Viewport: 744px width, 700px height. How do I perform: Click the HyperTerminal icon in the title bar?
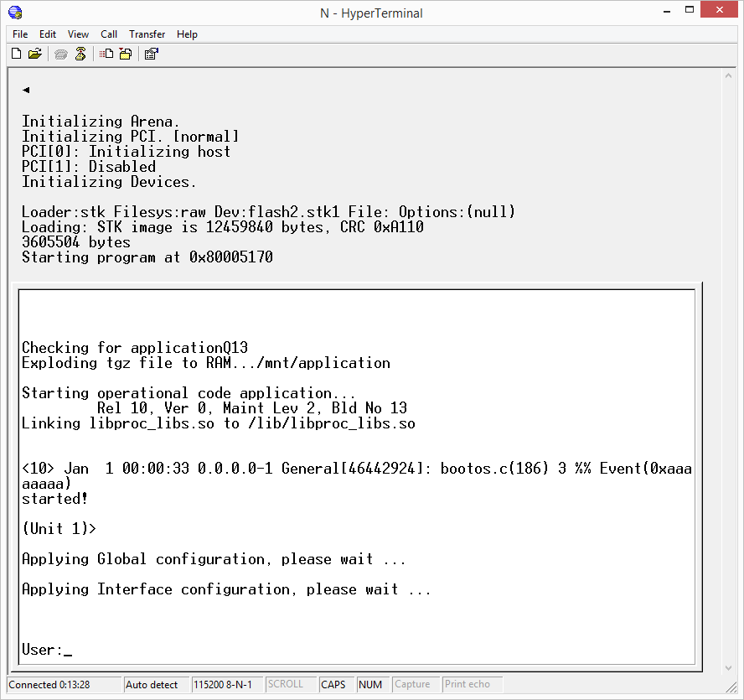[13, 13]
